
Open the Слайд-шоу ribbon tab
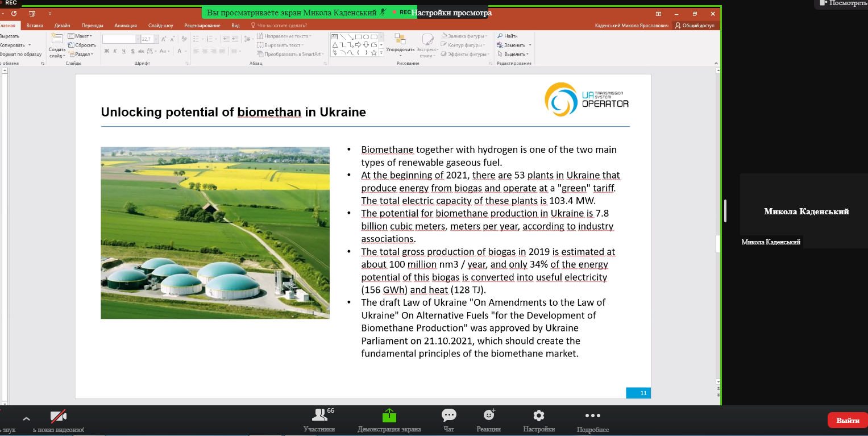click(x=160, y=26)
